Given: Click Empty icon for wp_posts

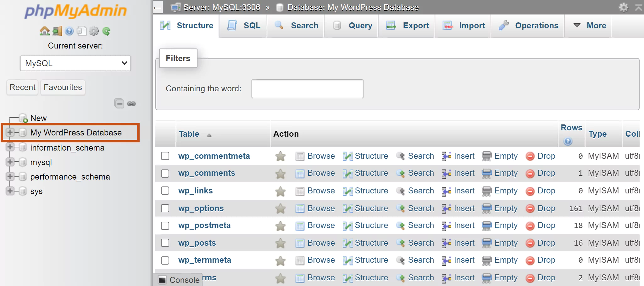Looking at the screenshot, I should (x=486, y=243).
